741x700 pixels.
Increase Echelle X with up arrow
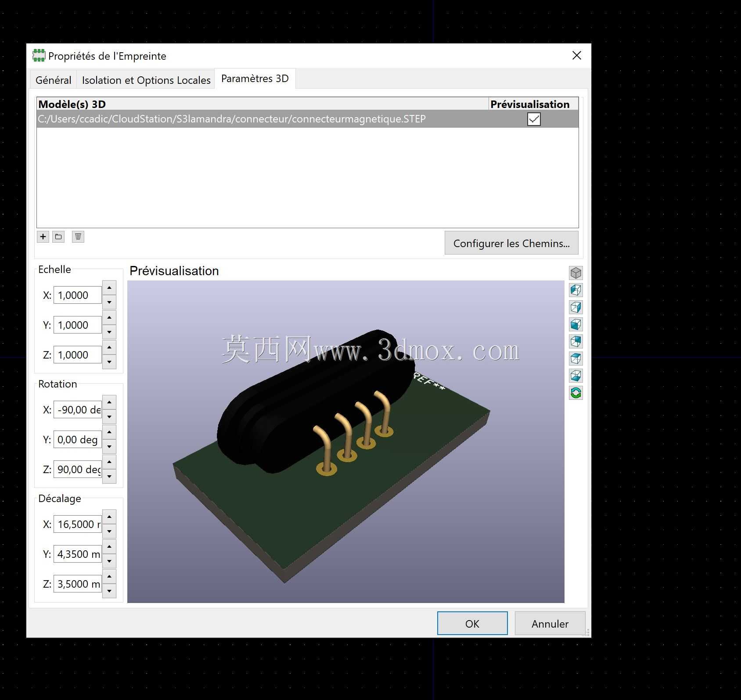(x=109, y=288)
